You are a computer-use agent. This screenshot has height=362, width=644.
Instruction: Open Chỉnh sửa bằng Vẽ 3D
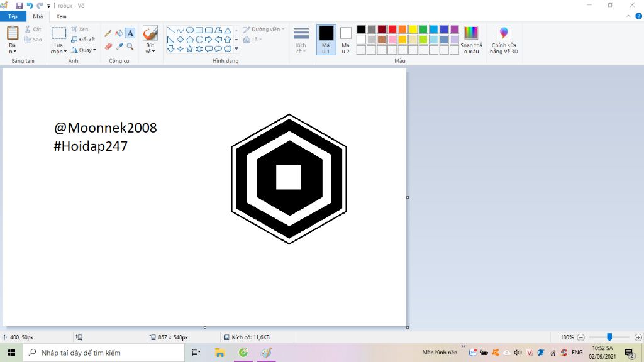504,40
